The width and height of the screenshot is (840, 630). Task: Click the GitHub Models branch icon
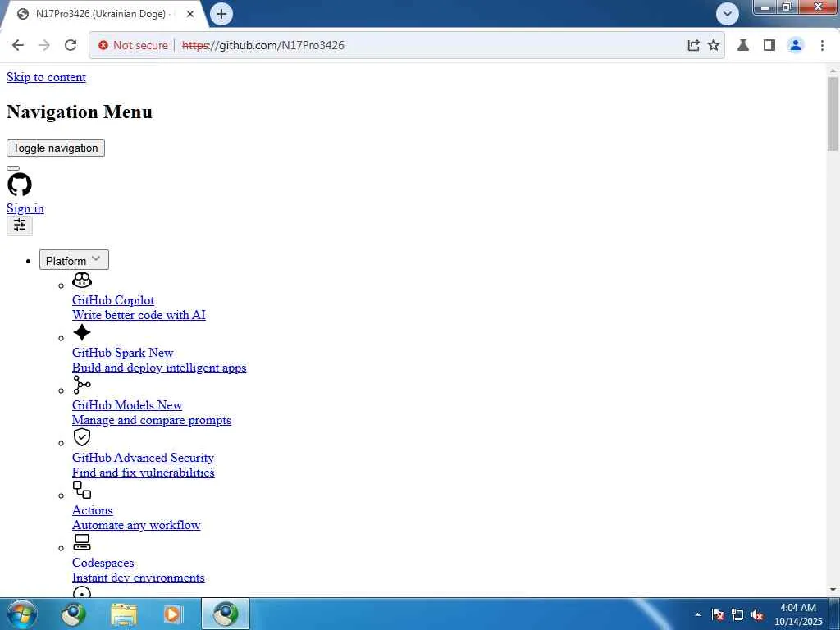coord(82,385)
